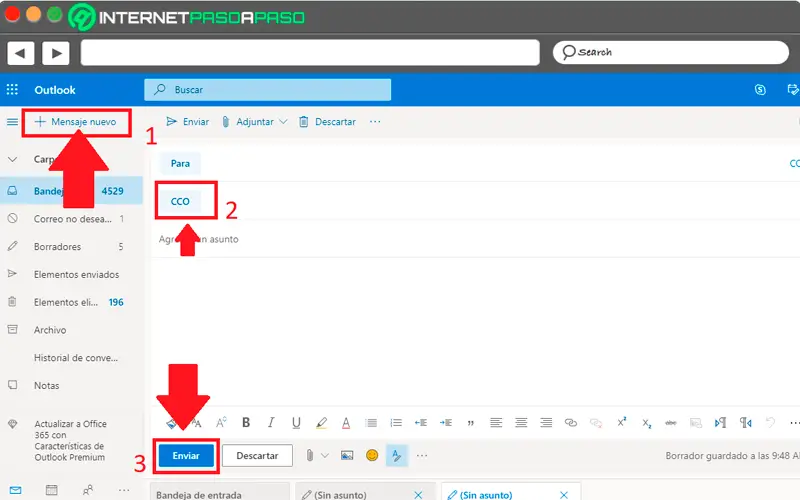Align text left
This screenshot has width=800, height=500.
point(496,422)
